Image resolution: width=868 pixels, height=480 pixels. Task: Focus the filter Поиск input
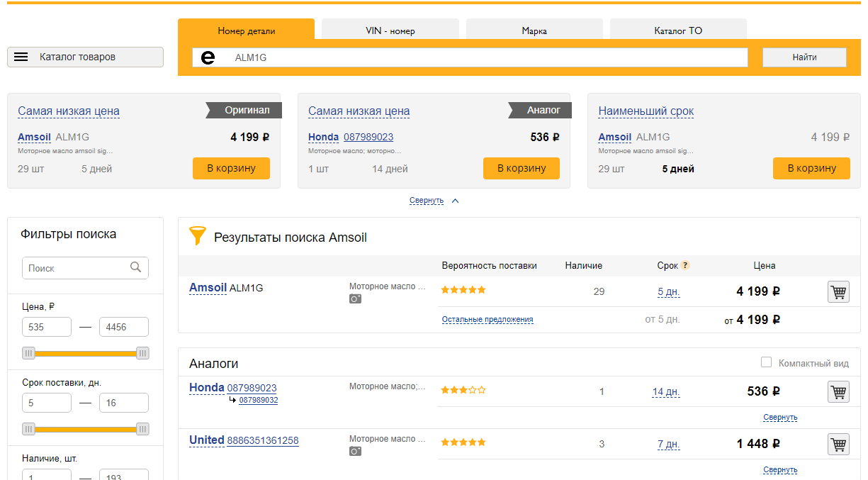point(85,268)
